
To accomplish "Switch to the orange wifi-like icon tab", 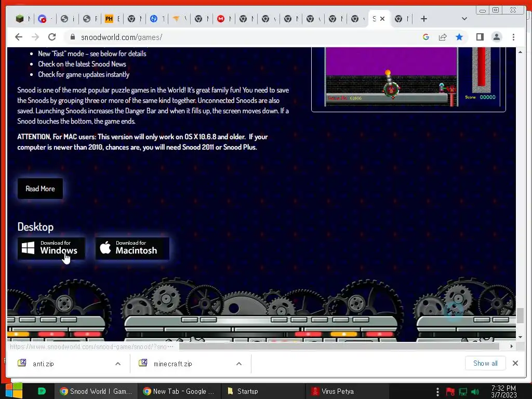I will tap(176, 19).
